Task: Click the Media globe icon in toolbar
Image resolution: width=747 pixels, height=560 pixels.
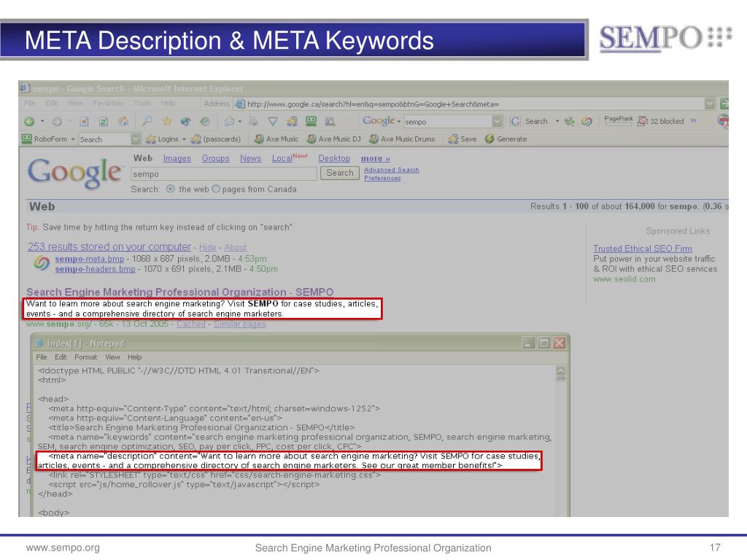Action: tap(185, 122)
